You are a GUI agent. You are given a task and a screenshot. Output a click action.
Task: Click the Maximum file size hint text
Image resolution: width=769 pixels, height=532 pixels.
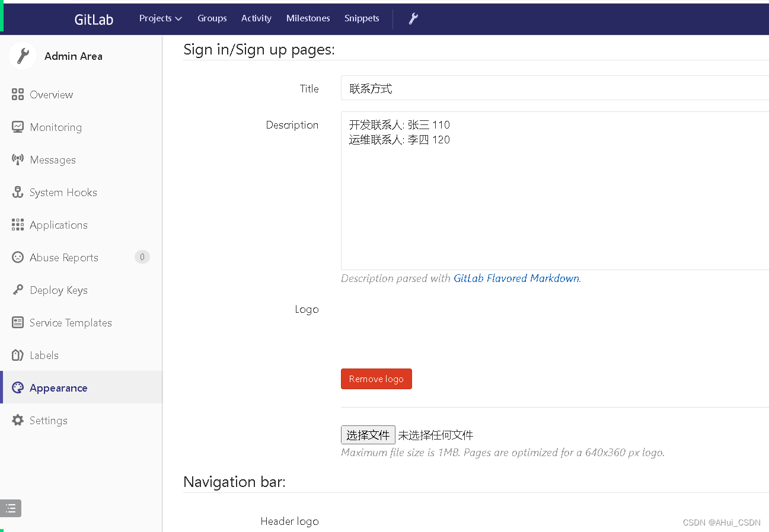tap(503, 453)
